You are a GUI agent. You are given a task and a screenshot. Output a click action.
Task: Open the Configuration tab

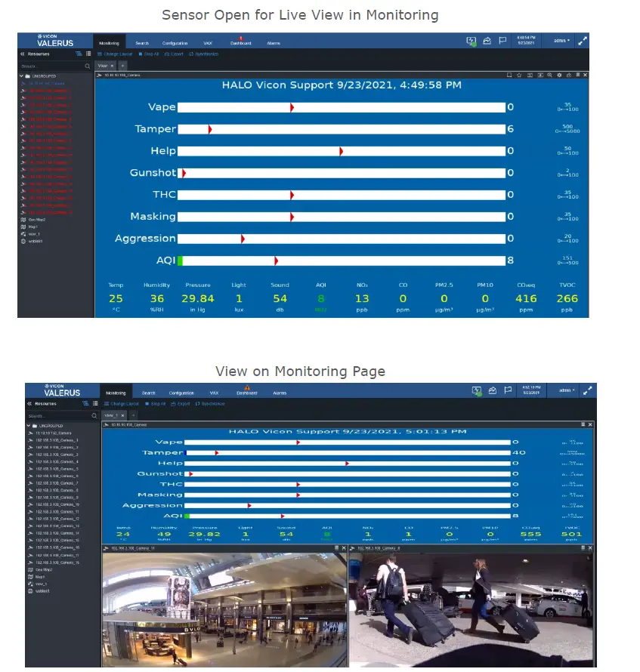175,43
